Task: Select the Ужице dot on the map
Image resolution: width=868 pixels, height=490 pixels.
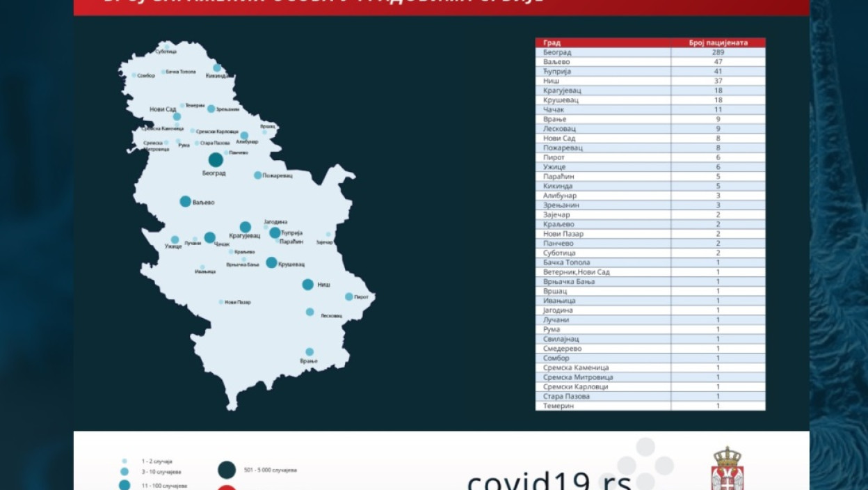Action: (x=175, y=239)
